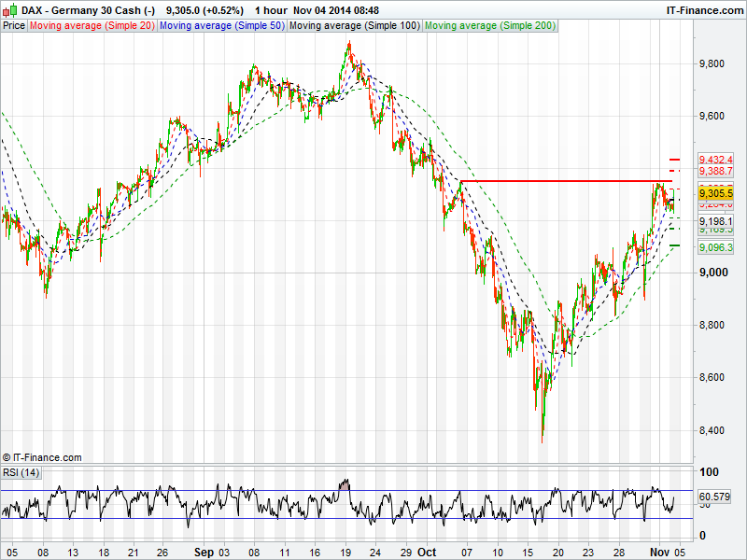Select Moving average (Simple 20) legend
The width and height of the screenshot is (747, 560).
tap(92, 26)
